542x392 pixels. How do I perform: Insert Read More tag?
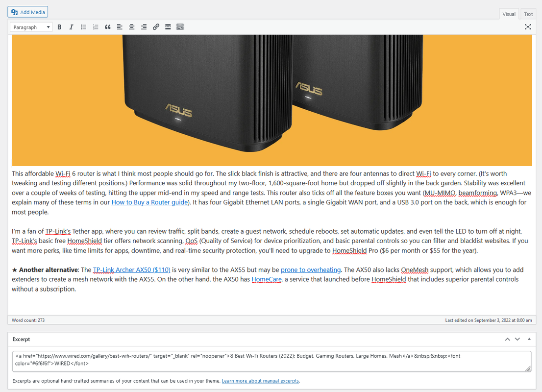click(168, 27)
